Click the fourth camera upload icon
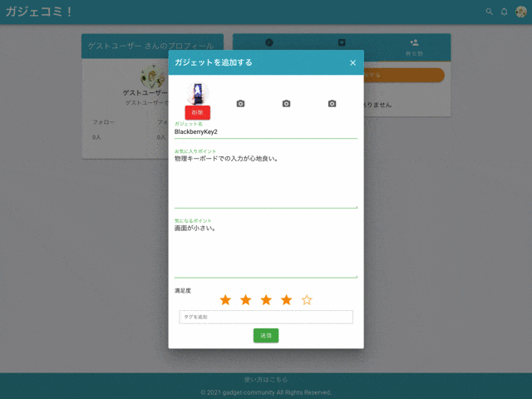The image size is (532, 399). click(x=332, y=103)
